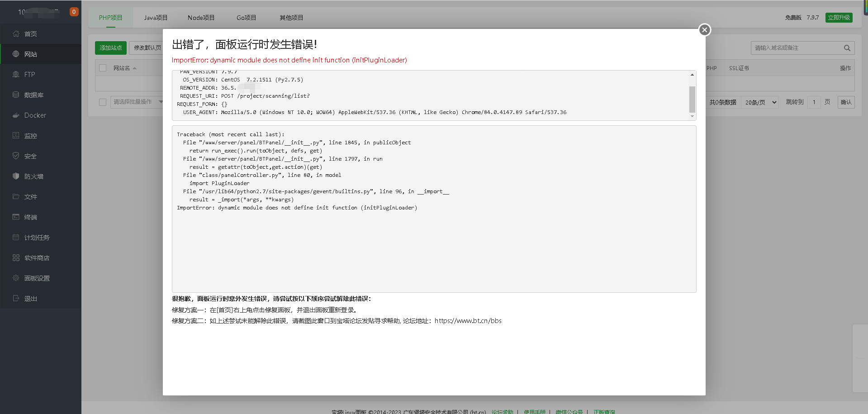Click the OS_VERSION CentOS 7.2.1511 line
This screenshot has height=414, width=868.
click(x=243, y=80)
